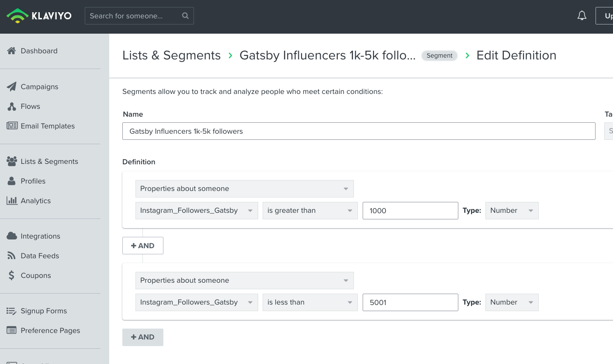Screen dimensions: 613x364
Task: Click the search magnifier icon
Action: [x=185, y=16]
